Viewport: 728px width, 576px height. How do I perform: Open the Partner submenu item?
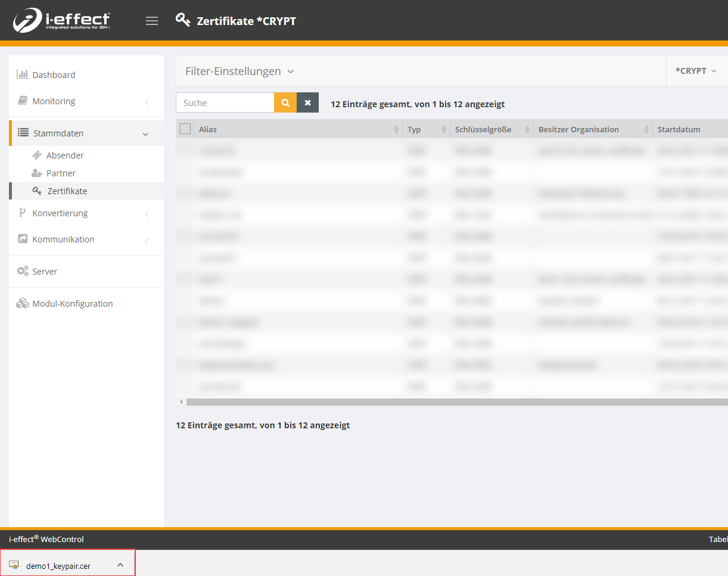61,173
